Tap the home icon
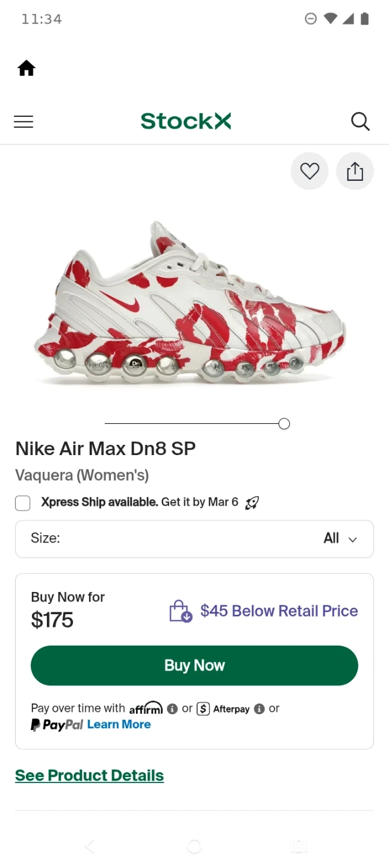The height and width of the screenshot is (868, 389). pyautogui.click(x=26, y=68)
